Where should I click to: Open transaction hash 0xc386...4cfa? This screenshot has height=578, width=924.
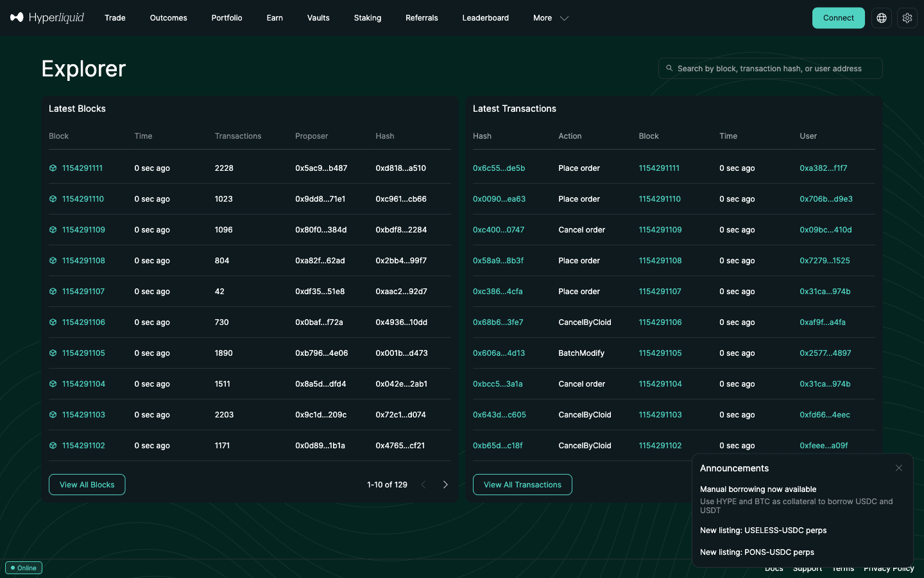pyautogui.click(x=497, y=292)
